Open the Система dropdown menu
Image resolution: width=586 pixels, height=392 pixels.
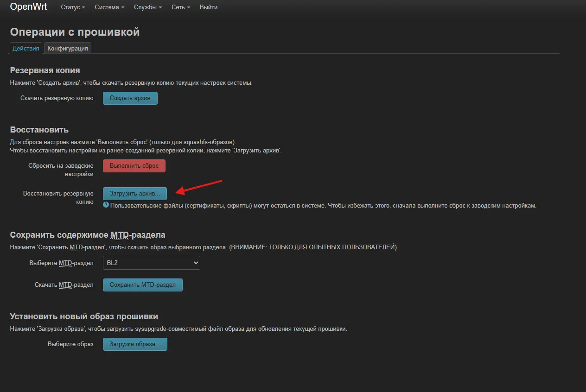[x=109, y=7]
